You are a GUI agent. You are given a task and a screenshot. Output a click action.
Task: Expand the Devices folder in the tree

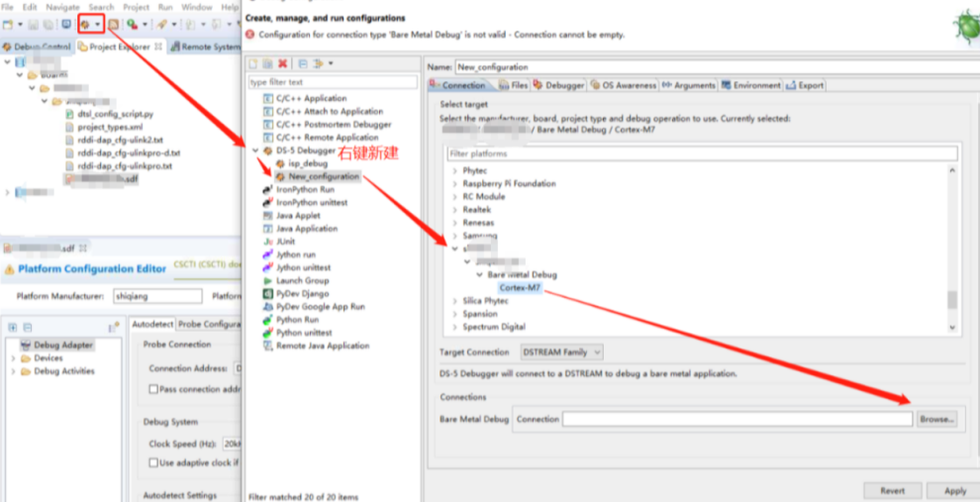(x=14, y=358)
